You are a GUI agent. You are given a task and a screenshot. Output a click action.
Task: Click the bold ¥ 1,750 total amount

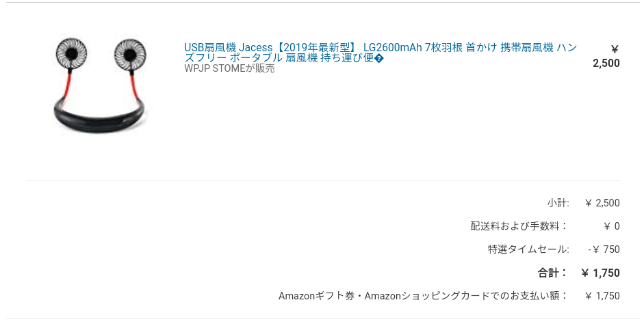(x=600, y=273)
